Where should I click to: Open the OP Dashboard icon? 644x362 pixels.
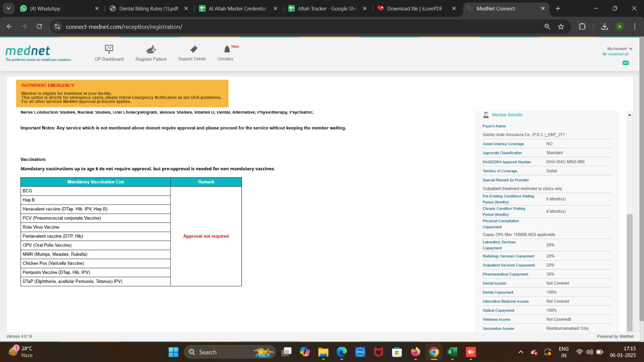pyautogui.click(x=109, y=49)
